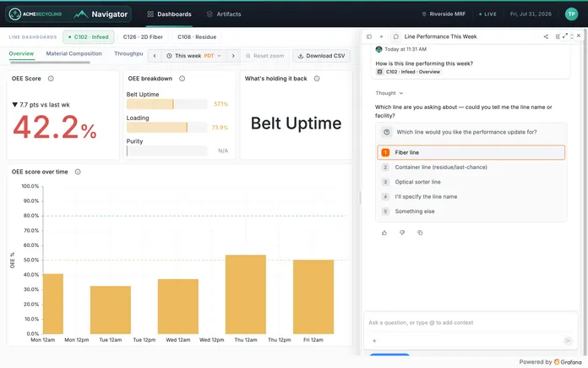Image resolution: width=588 pixels, height=368 pixels.
Task: Click the Tue 12am bar in chart
Action: pos(111,310)
